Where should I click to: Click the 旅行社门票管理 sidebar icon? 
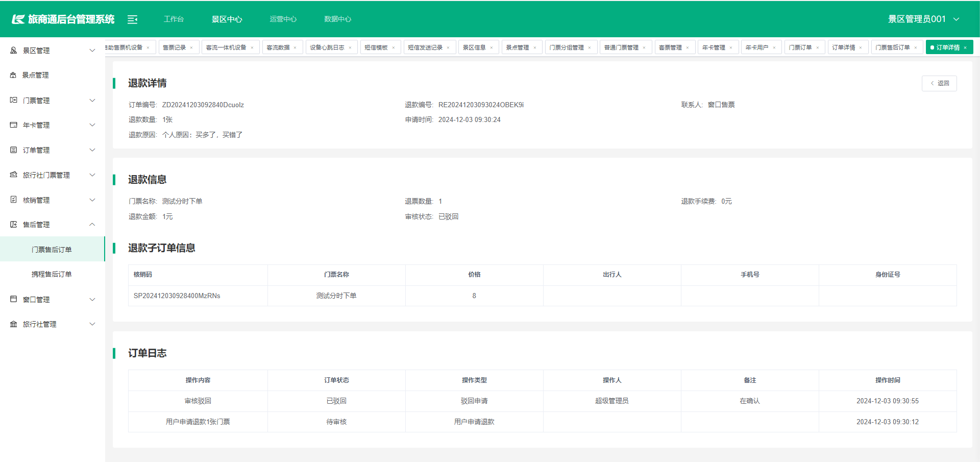(x=14, y=175)
